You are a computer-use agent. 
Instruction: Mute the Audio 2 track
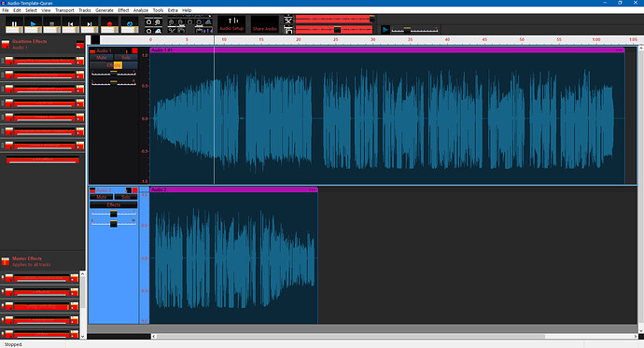pyautogui.click(x=102, y=197)
